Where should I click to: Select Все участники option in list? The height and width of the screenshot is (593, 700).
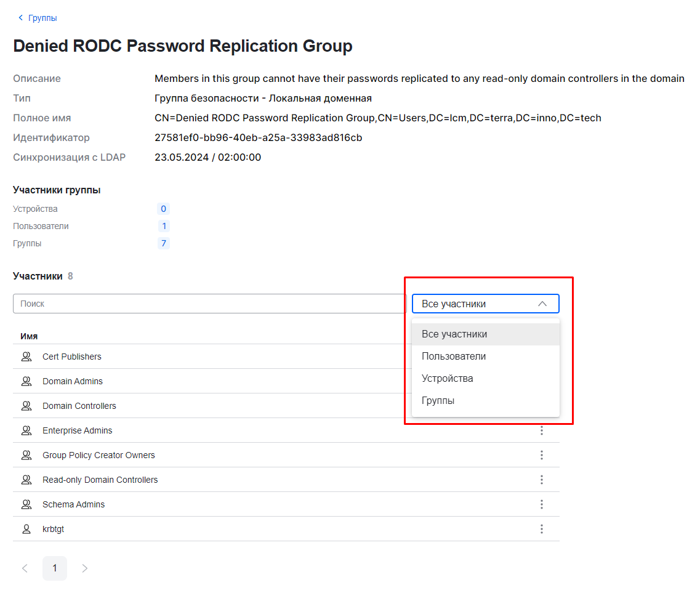pos(454,334)
